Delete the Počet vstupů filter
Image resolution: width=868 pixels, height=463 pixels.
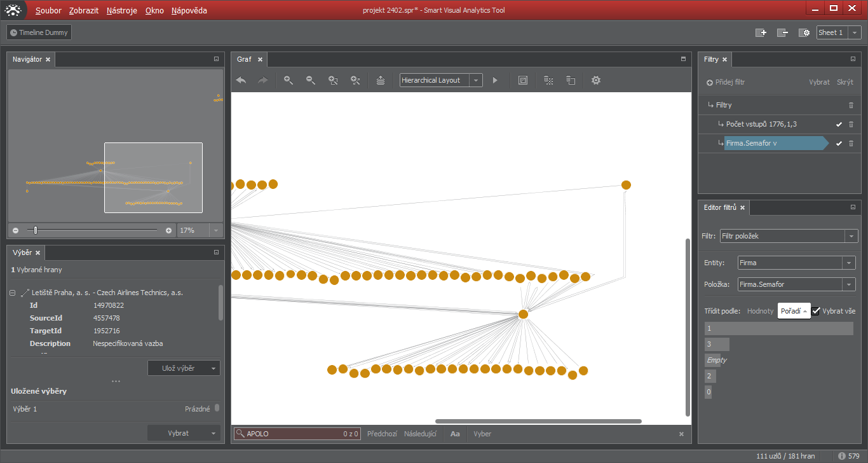pos(851,125)
